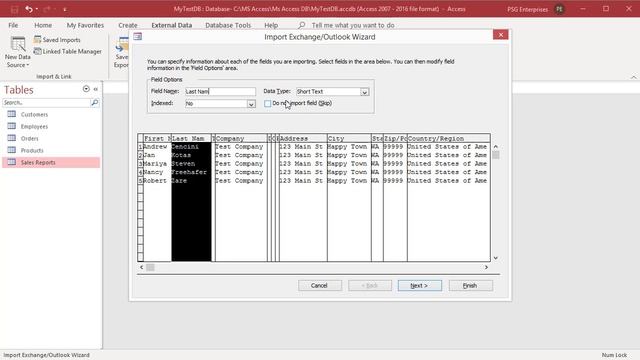Select the First Name column header
Viewport: 640px width, 360px height.
[x=157, y=138]
